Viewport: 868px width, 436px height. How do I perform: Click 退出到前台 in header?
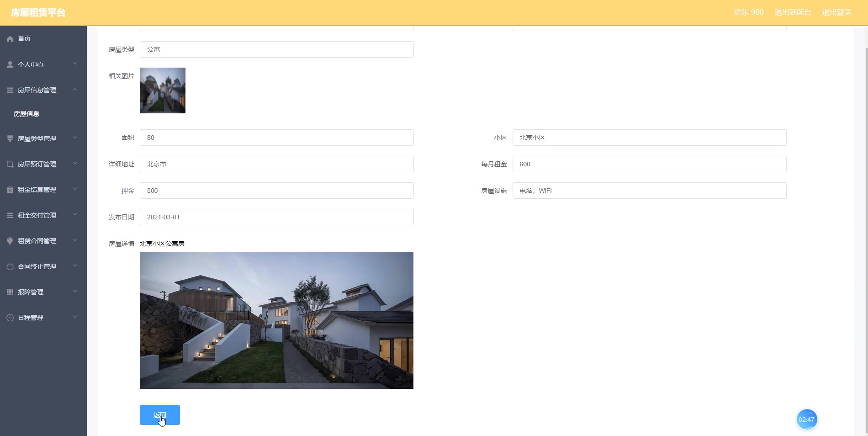coord(793,12)
